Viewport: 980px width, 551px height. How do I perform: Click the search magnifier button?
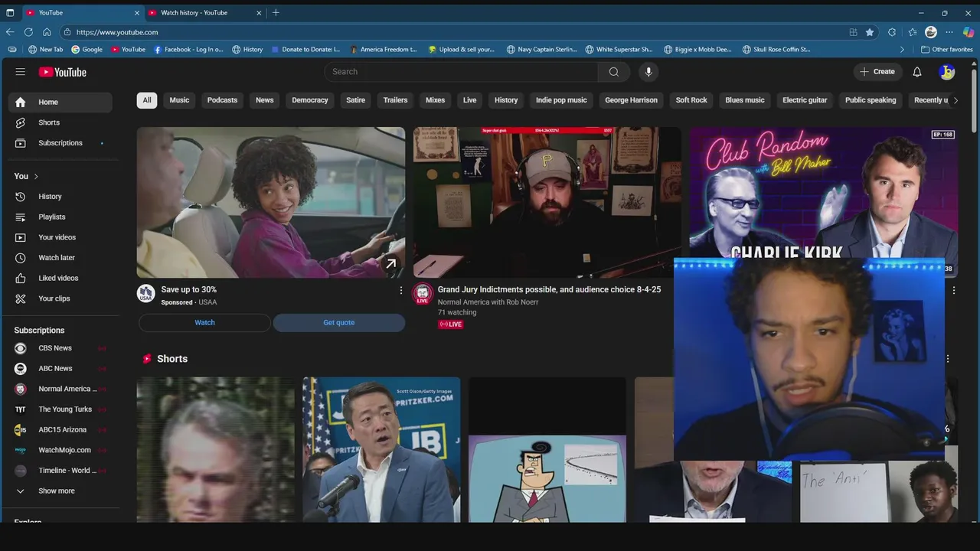point(614,72)
